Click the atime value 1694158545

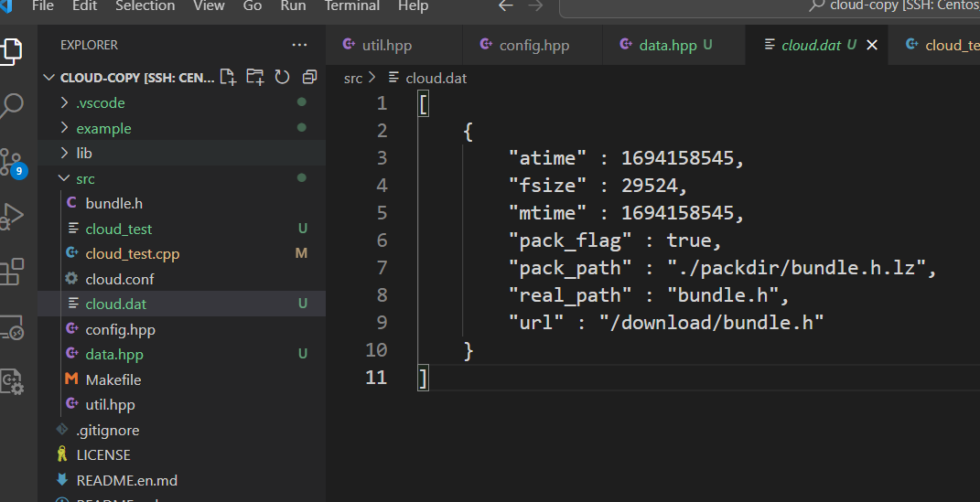(x=677, y=158)
